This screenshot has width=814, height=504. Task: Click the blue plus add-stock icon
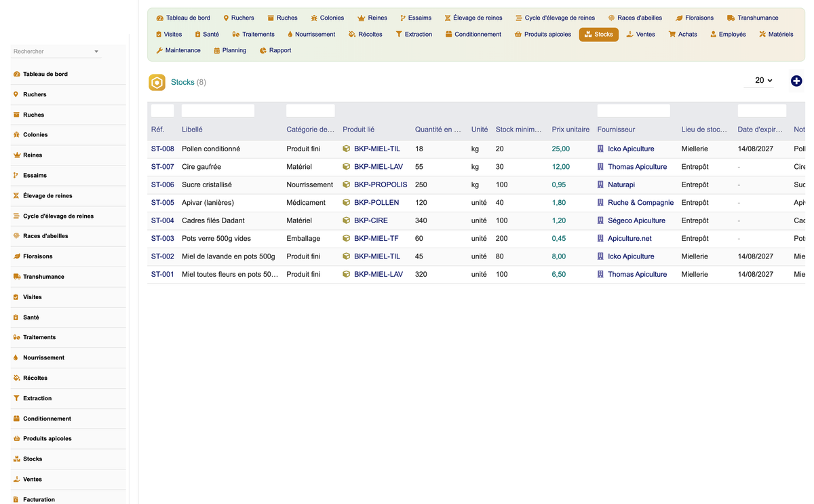[796, 81]
